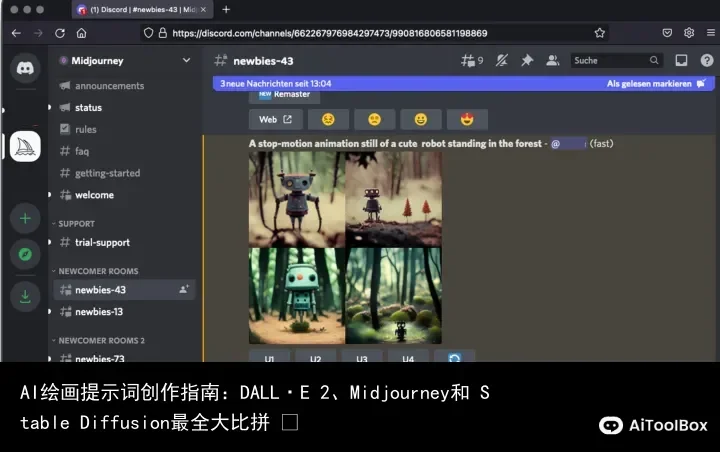Open the Threads icon showing 9

pyautogui.click(x=472, y=61)
